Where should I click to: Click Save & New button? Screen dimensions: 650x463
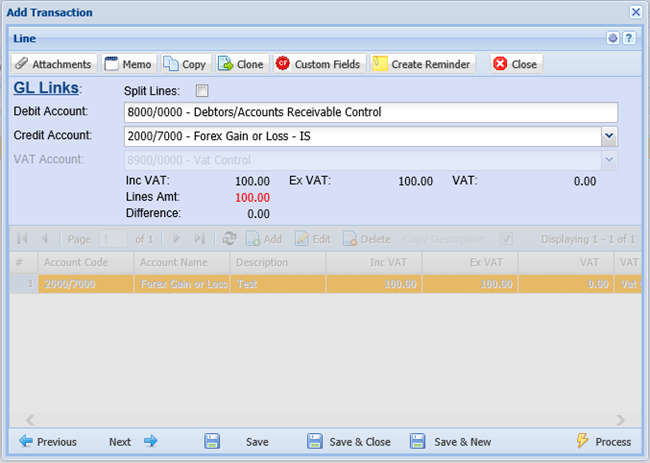click(450, 441)
